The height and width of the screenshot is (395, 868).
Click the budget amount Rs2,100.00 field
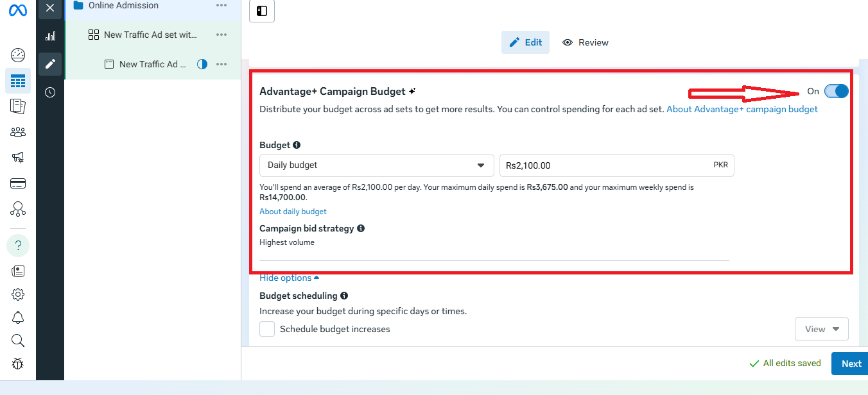pos(603,165)
